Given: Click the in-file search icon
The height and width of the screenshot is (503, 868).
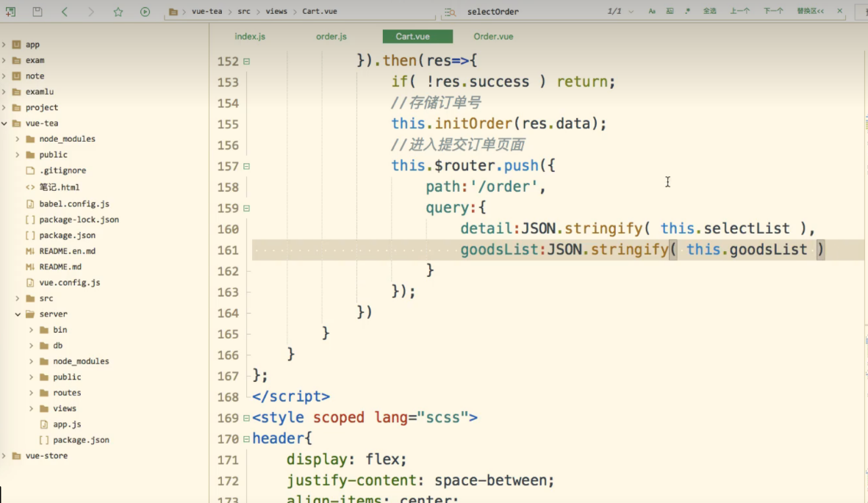Looking at the screenshot, I should point(450,12).
